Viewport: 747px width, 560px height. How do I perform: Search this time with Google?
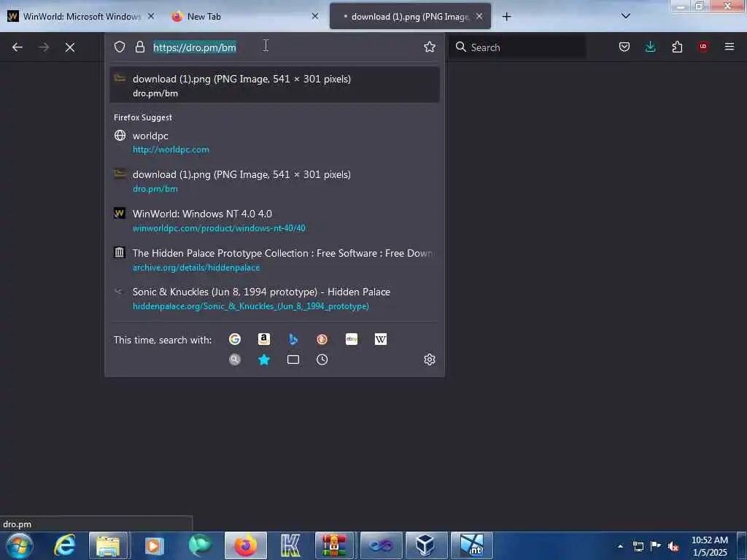click(235, 339)
